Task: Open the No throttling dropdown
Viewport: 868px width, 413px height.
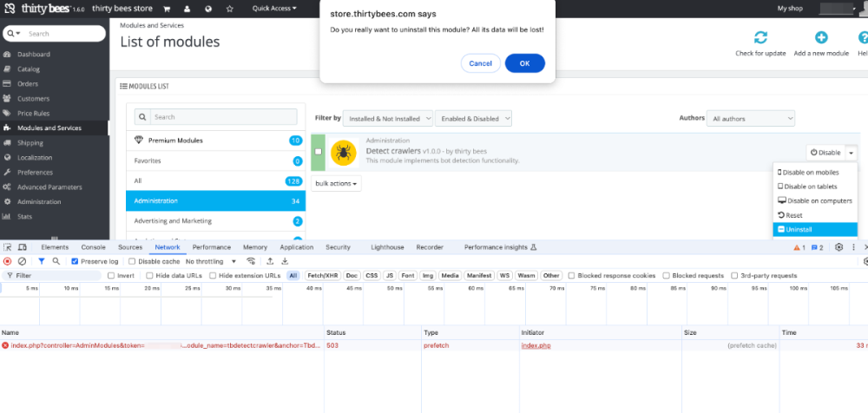Action: click(213, 261)
